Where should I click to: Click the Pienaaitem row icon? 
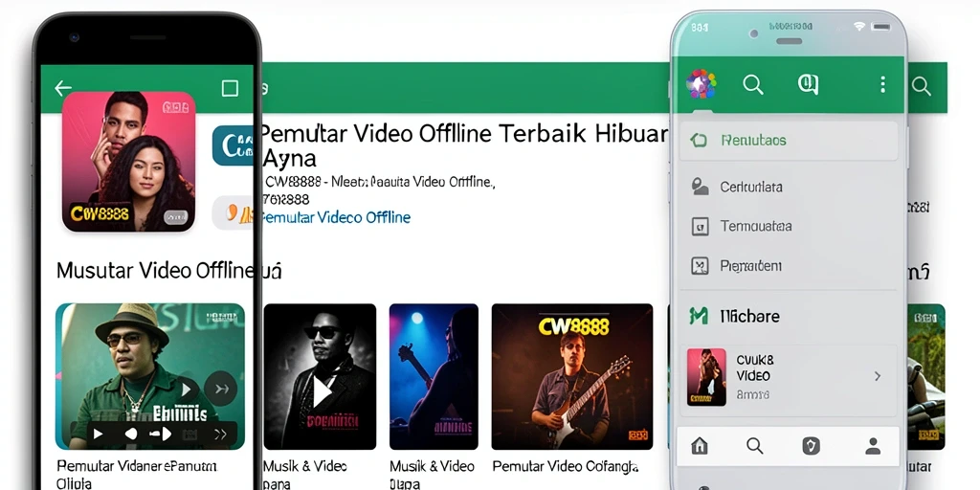700,266
